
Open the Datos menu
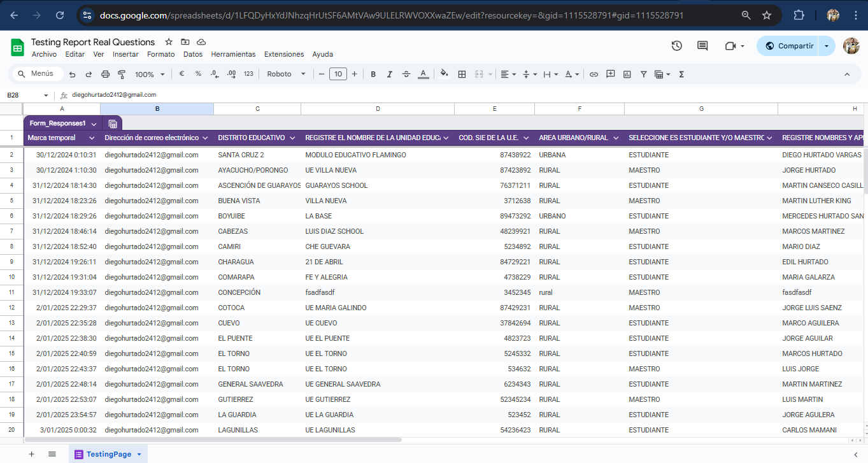click(193, 55)
